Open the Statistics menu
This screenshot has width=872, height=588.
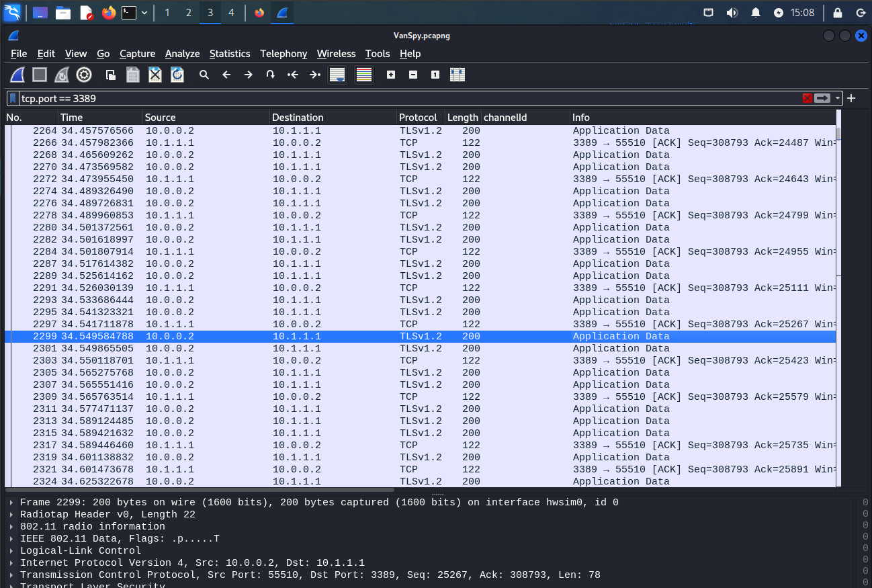click(x=230, y=54)
